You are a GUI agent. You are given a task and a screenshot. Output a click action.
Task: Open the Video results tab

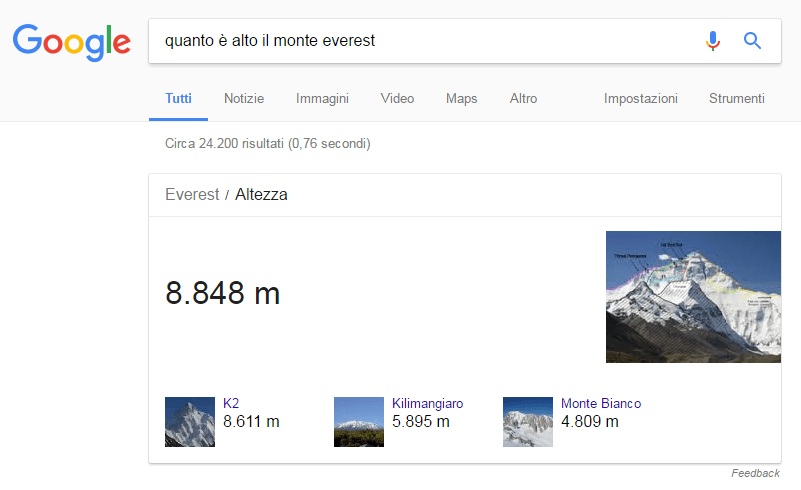(397, 99)
